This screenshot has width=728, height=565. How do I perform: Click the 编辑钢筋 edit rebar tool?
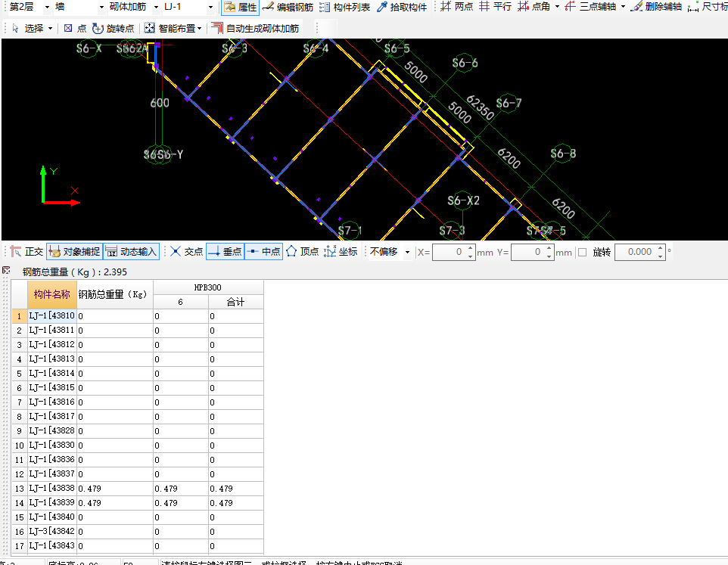coord(288,7)
